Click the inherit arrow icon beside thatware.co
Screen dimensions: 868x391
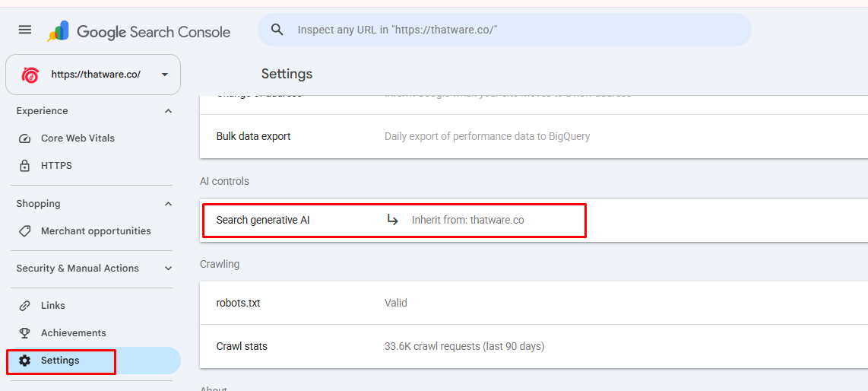(392, 221)
